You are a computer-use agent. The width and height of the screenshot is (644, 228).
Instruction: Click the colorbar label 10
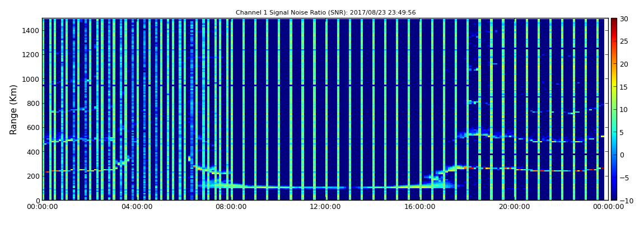point(624,109)
